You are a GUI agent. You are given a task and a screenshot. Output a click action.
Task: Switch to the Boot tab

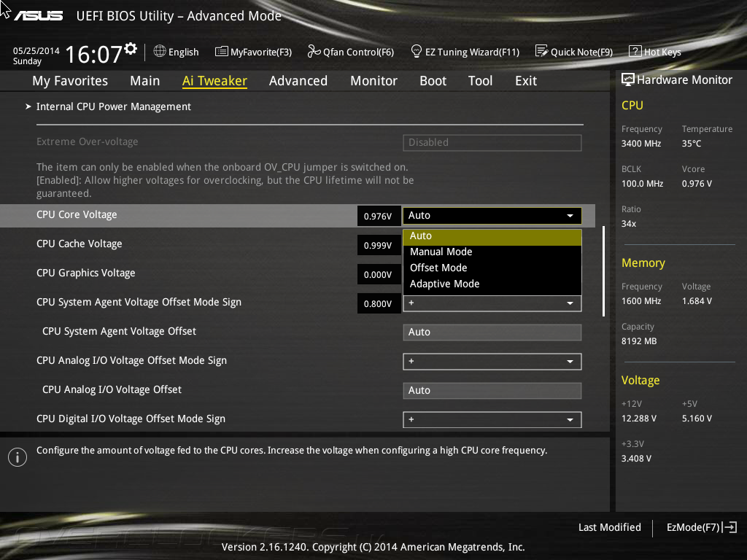(433, 81)
